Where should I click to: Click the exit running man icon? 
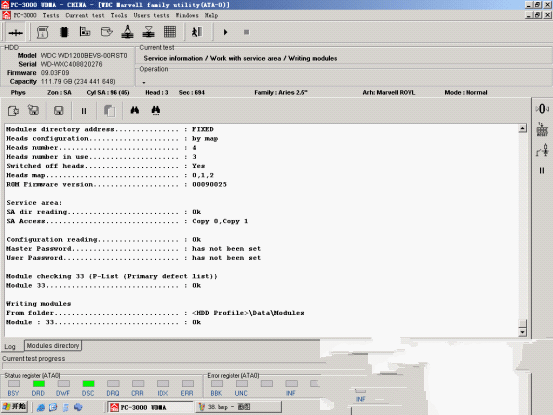coord(197,32)
